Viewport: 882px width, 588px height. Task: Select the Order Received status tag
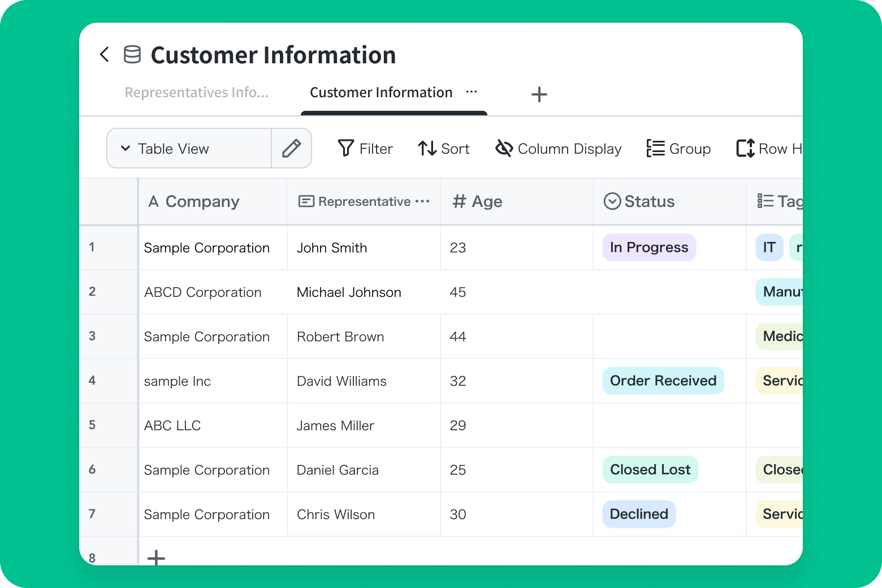coord(663,381)
